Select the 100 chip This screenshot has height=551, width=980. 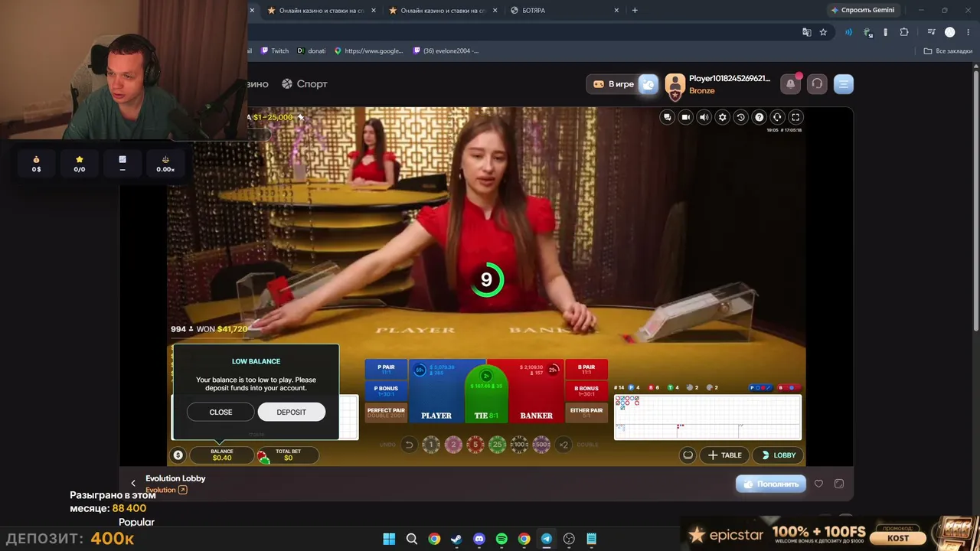click(520, 445)
